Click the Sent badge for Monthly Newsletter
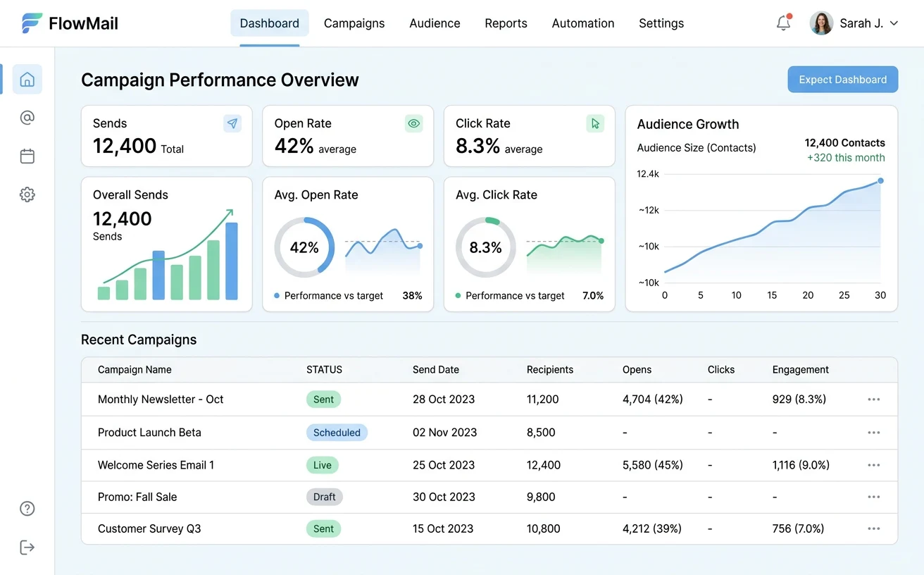 (324, 400)
